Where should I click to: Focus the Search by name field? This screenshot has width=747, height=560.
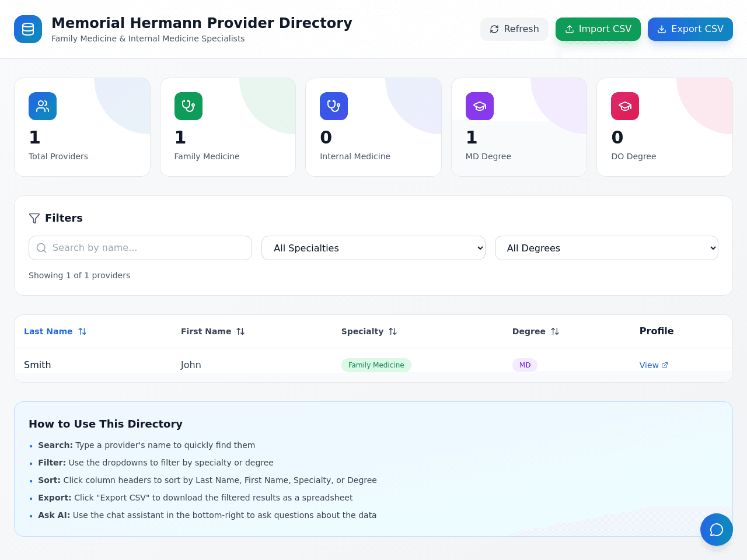(140, 248)
